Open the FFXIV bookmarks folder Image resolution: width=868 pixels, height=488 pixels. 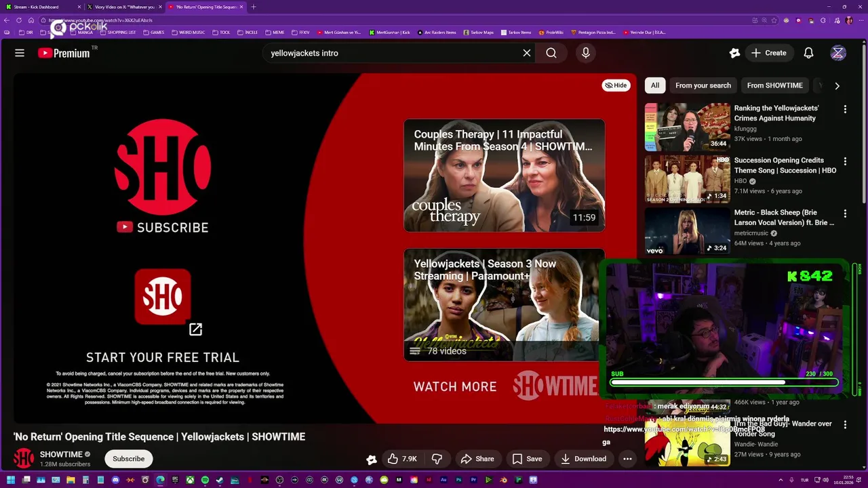tap(300, 33)
